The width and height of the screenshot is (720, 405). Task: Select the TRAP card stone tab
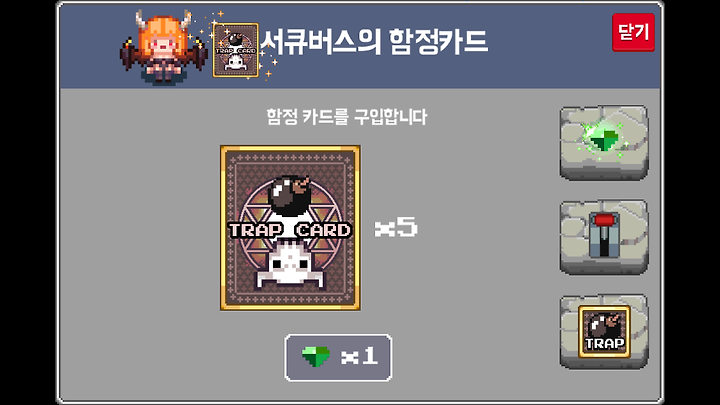pyautogui.click(x=604, y=332)
